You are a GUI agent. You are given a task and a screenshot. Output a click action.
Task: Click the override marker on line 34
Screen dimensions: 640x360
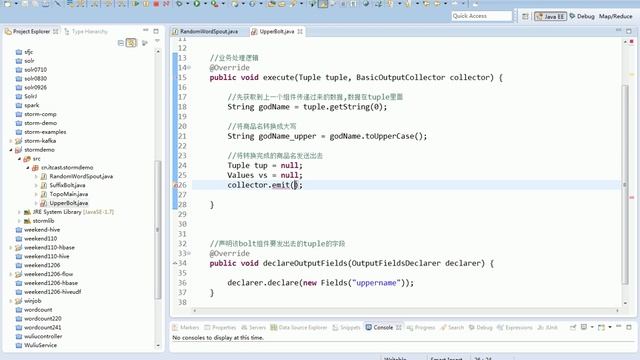click(x=175, y=263)
